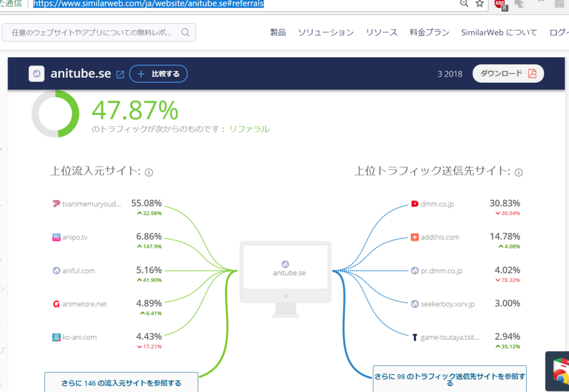Open the game-tsutaya.tsit... link

coord(450,337)
